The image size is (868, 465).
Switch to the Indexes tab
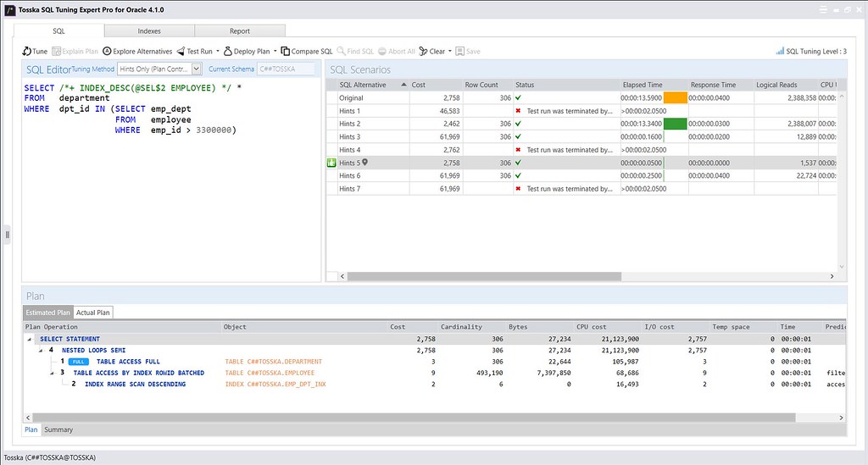pyautogui.click(x=149, y=31)
